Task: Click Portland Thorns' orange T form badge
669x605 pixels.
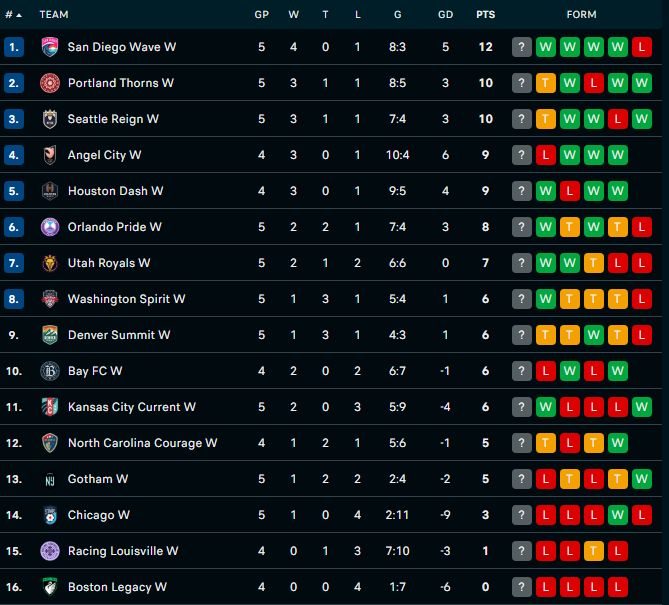Action: [546, 83]
